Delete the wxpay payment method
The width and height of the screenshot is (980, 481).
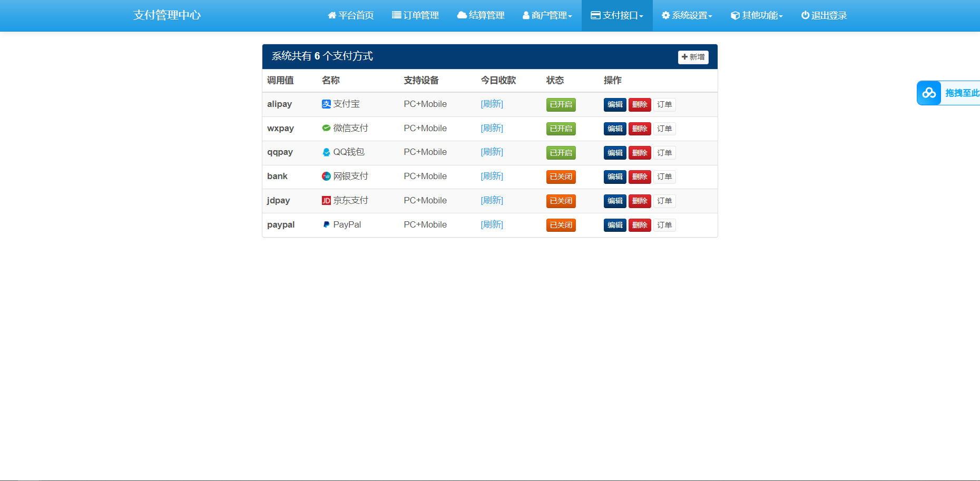coord(640,129)
